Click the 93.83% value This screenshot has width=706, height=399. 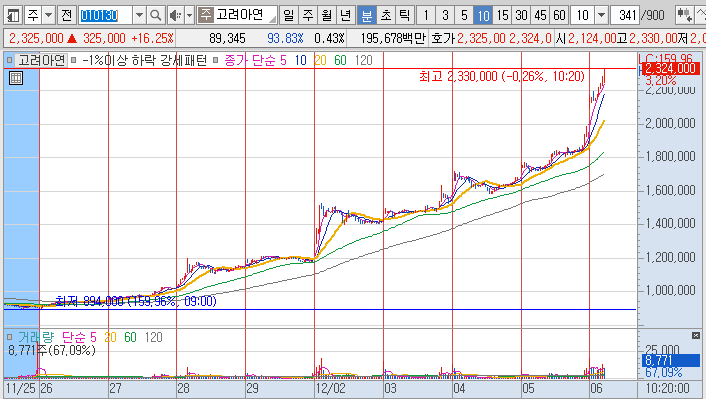(285, 38)
